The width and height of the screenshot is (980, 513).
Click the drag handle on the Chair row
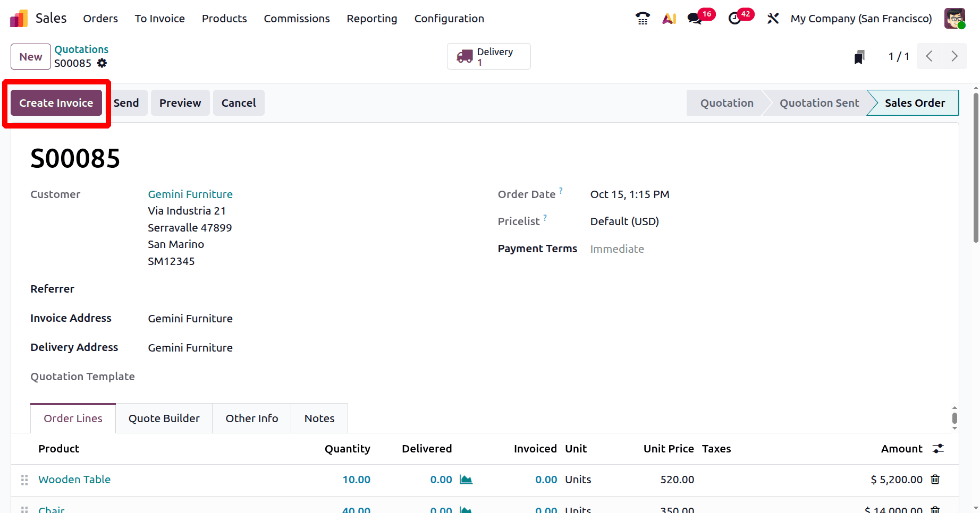[23, 508]
